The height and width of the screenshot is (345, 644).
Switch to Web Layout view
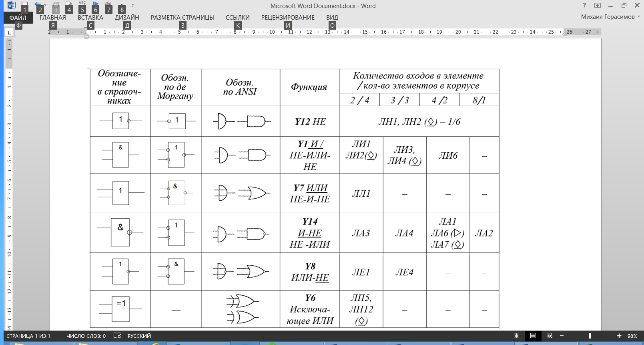pos(549,336)
